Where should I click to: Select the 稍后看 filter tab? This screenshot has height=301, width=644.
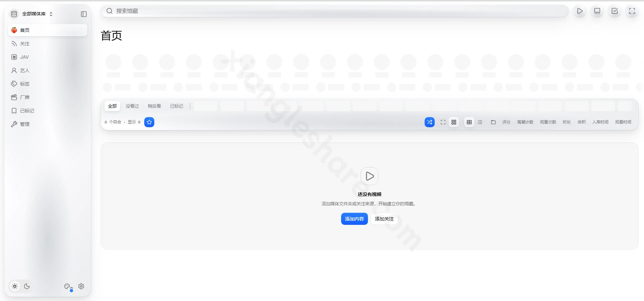pyautogui.click(x=154, y=106)
